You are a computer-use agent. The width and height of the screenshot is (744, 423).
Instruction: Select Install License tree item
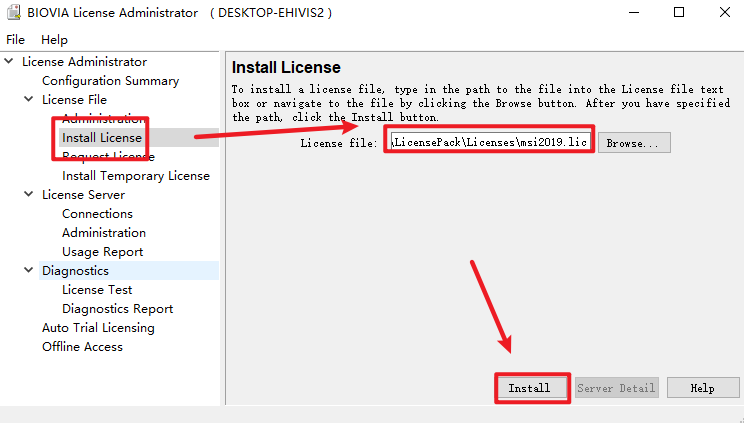101,138
